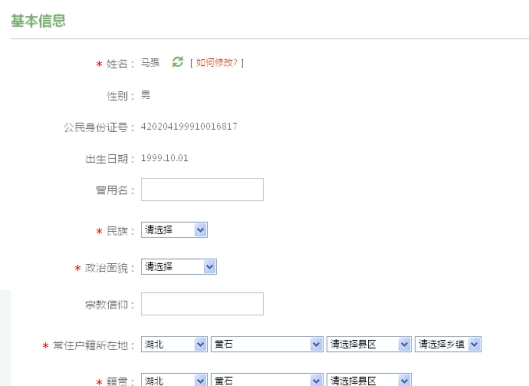Expand 籍贯 请选择县区 dropdown
Screen dimensions: 529x386
pyautogui.click(x=369, y=380)
